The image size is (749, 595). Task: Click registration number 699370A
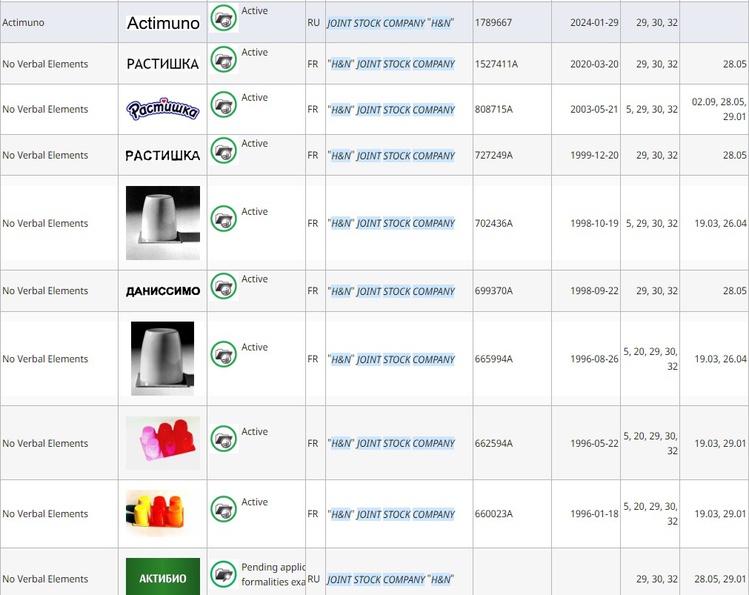tap(494, 291)
